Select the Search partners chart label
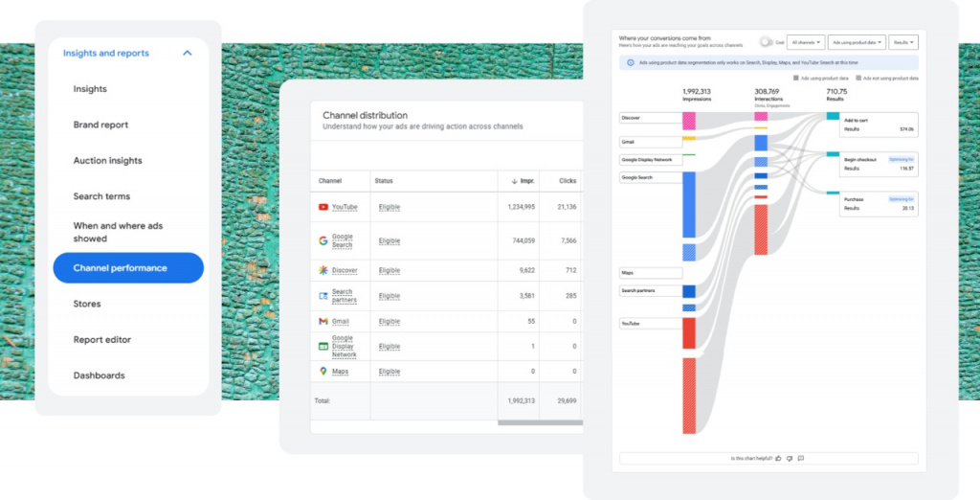The width and height of the screenshot is (980, 500). tap(651, 290)
